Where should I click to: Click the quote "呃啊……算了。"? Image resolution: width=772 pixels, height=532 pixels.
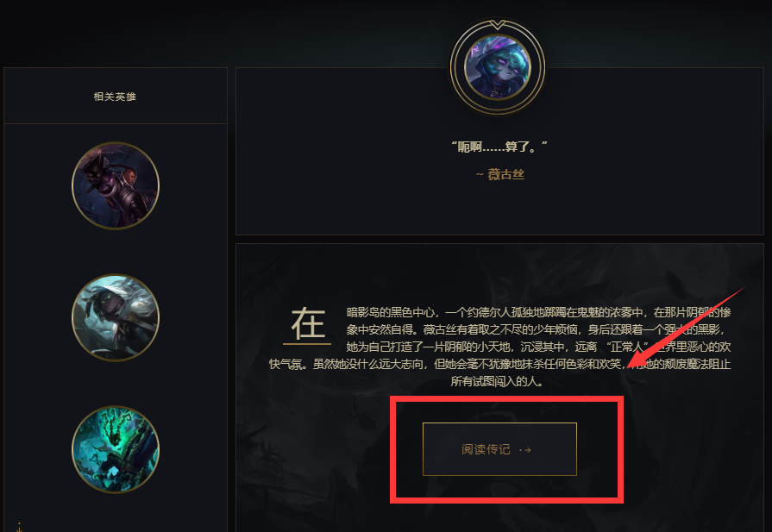499,147
